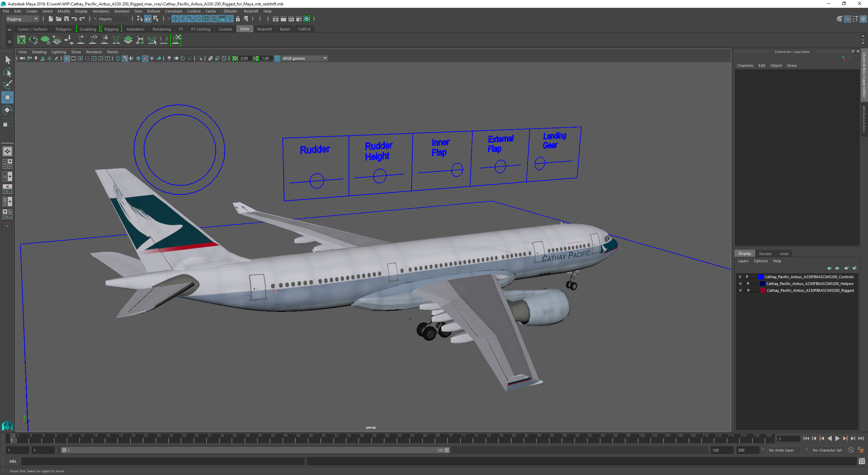Click create new empty layer icon
This screenshot has height=475, width=868.
846,268
